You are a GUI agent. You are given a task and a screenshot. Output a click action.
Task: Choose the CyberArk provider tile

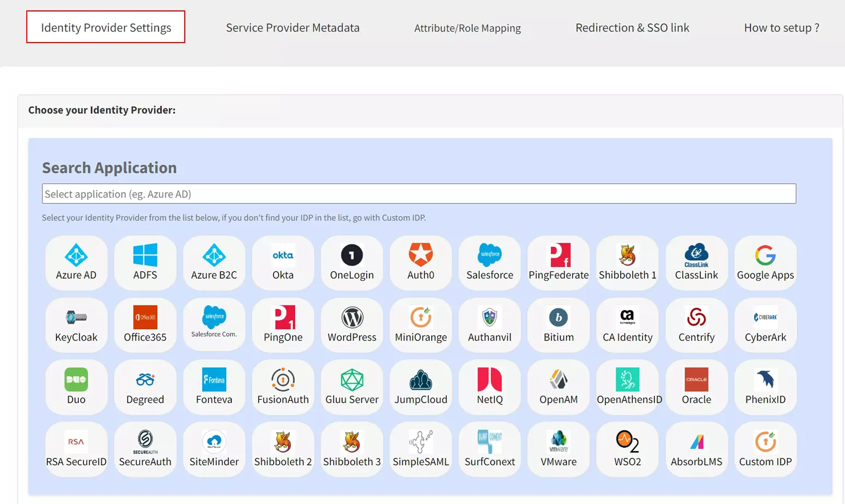point(765,325)
